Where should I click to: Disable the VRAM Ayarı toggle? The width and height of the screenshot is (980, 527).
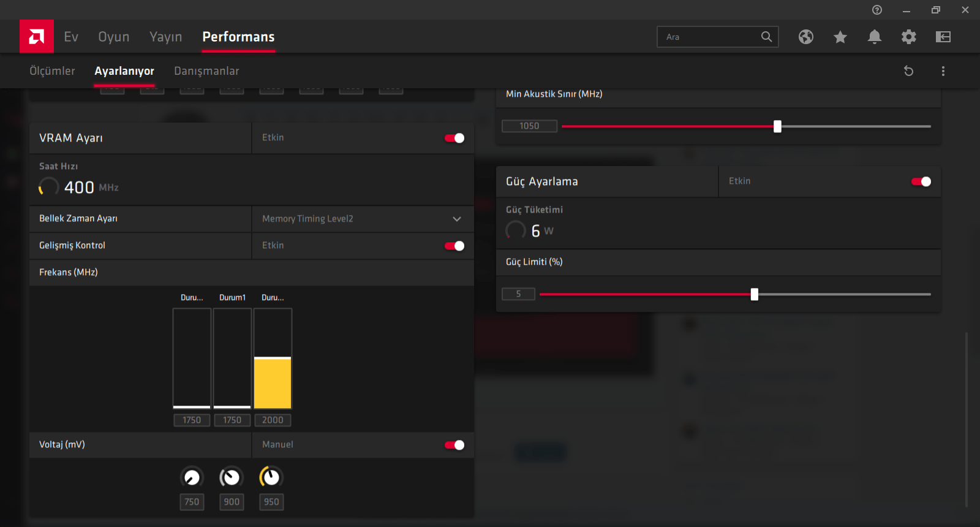(454, 138)
